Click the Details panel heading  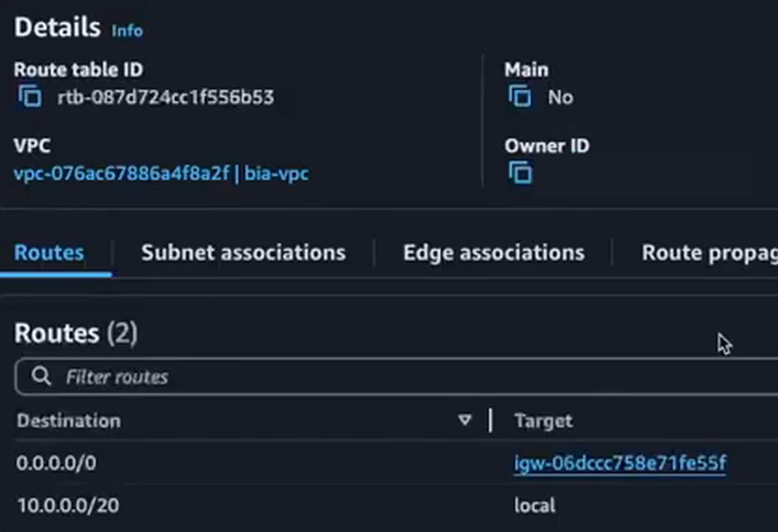(57, 28)
